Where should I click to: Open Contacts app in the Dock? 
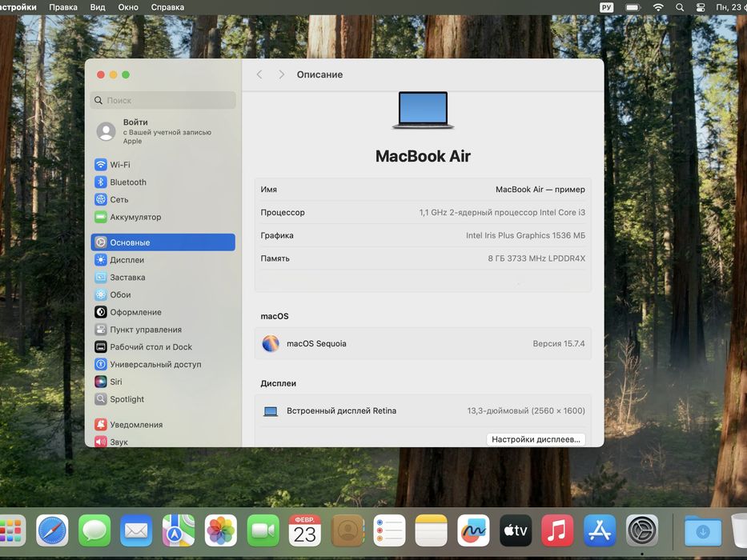click(347, 530)
